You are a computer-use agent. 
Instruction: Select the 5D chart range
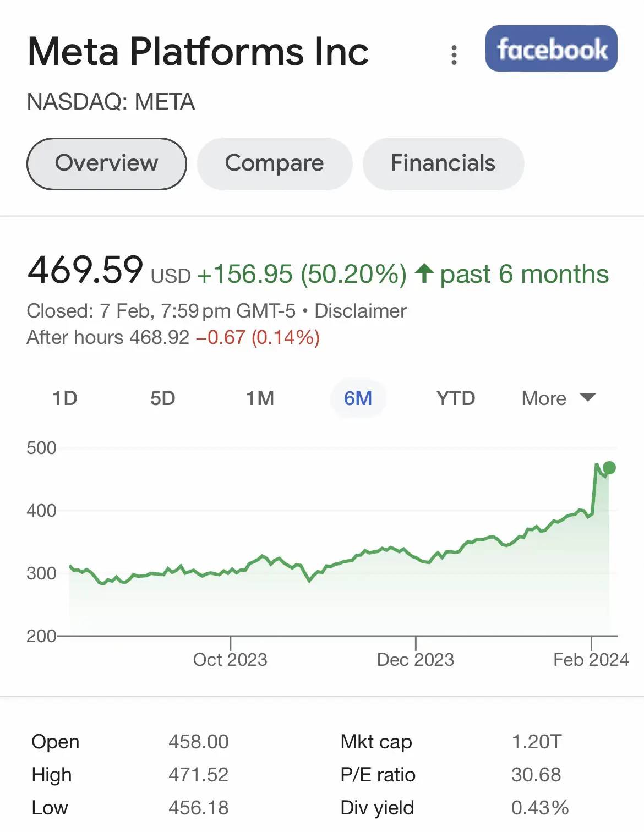tap(163, 398)
